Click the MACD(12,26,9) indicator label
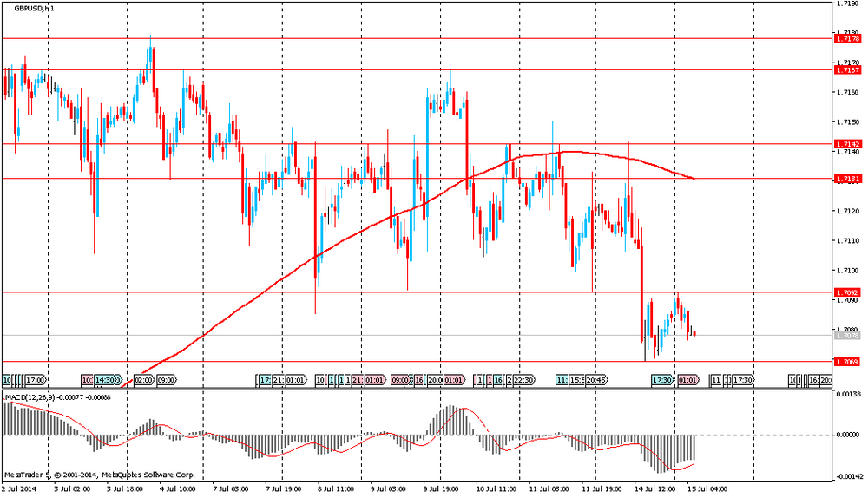 pos(57,397)
